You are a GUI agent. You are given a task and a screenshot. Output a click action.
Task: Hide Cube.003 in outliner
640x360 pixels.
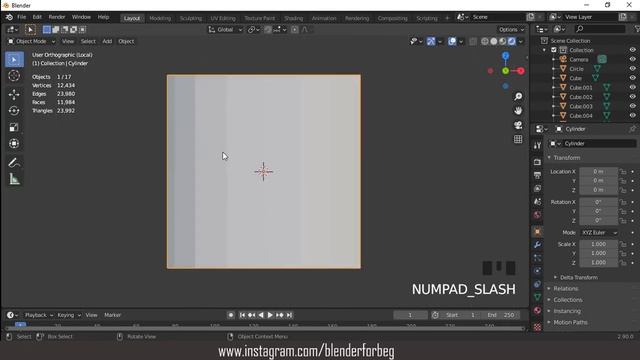[x=632, y=106]
